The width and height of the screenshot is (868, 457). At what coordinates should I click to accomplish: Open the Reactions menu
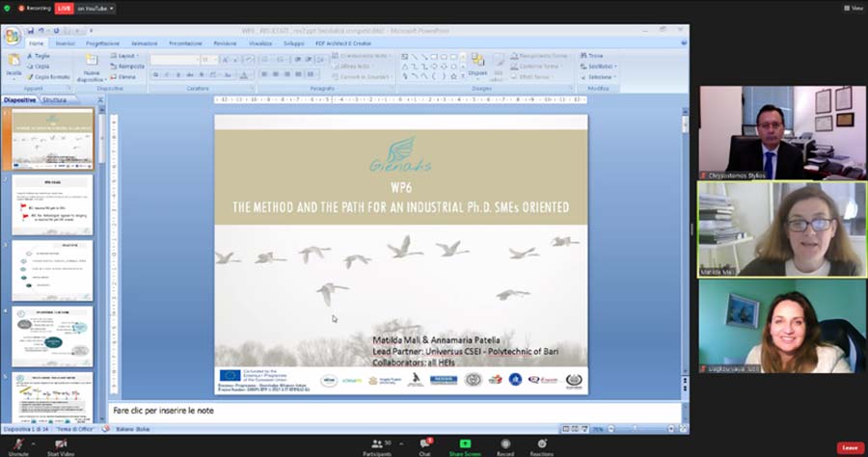tap(541, 444)
